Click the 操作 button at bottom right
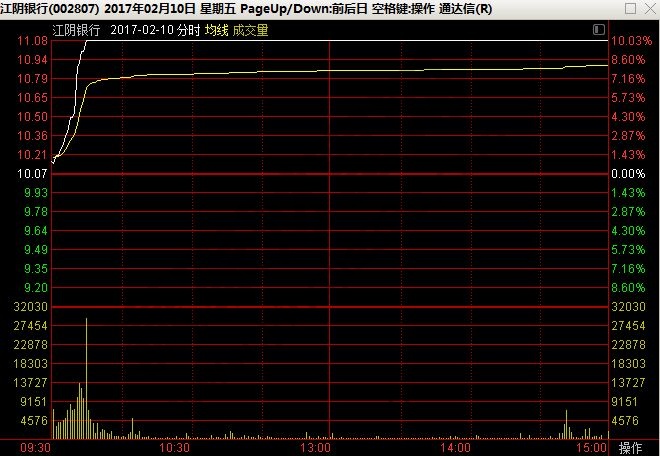The height and width of the screenshot is (456, 660). click(631, 447)
